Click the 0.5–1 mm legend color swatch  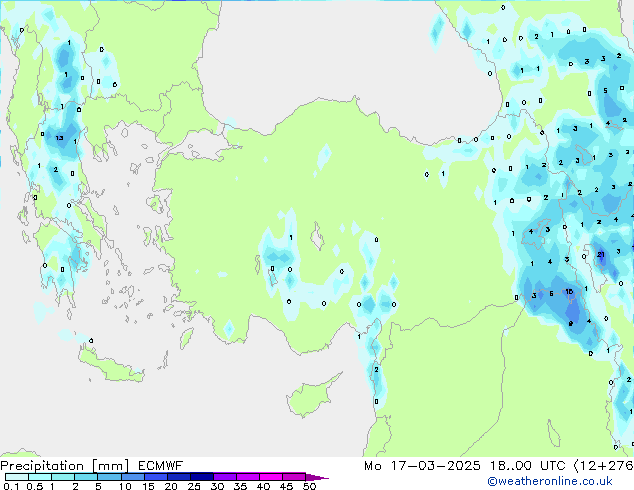pyautogui.click(x=40, y=477)
